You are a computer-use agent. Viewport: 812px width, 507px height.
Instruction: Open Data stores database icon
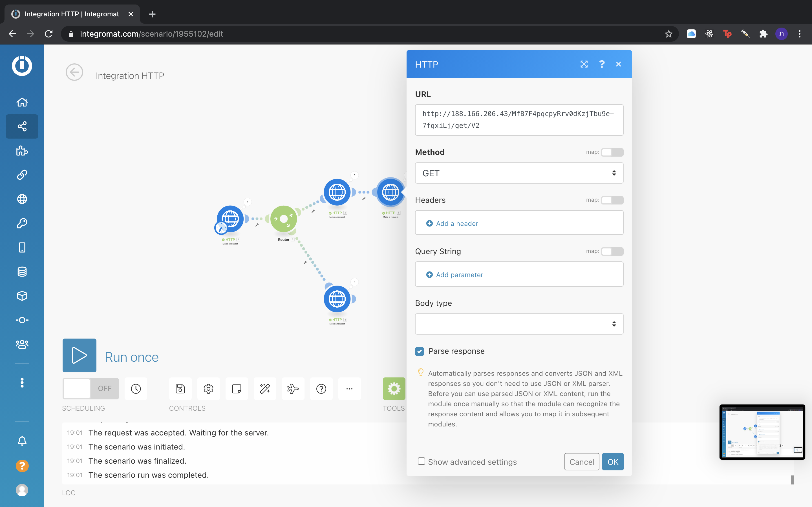22,272
